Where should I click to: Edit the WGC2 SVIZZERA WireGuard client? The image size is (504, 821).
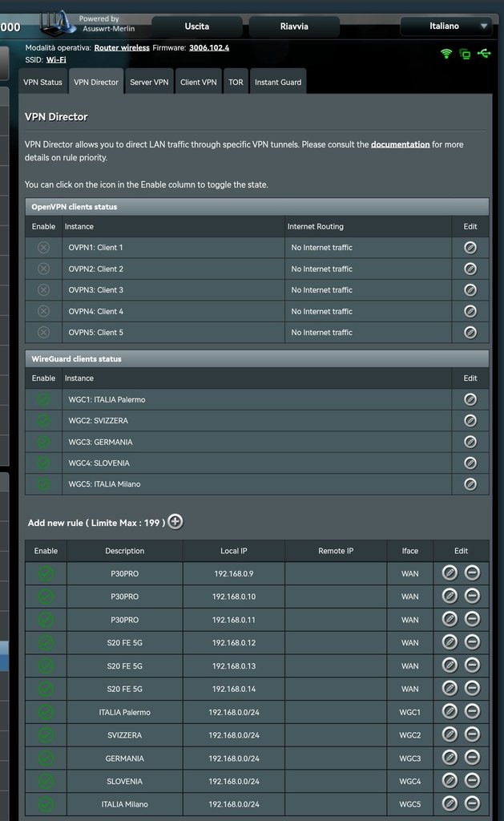pos(470,421)
